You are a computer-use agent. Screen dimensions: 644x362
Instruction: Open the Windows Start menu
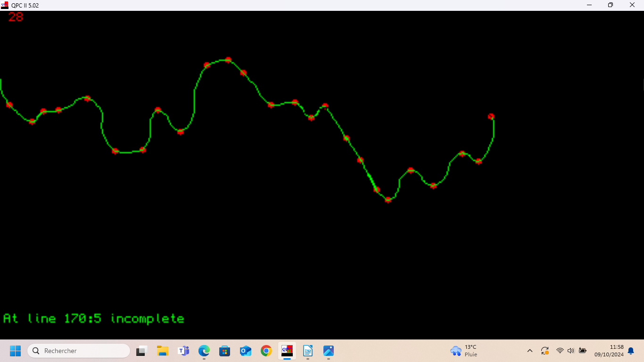(x=16, y=351)
